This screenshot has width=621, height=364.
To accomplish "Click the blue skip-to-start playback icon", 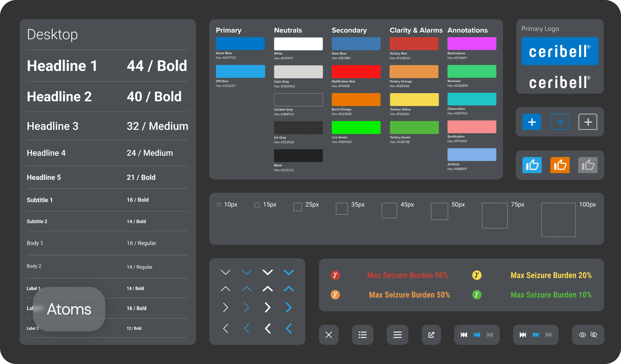I will tap(477, 335).
